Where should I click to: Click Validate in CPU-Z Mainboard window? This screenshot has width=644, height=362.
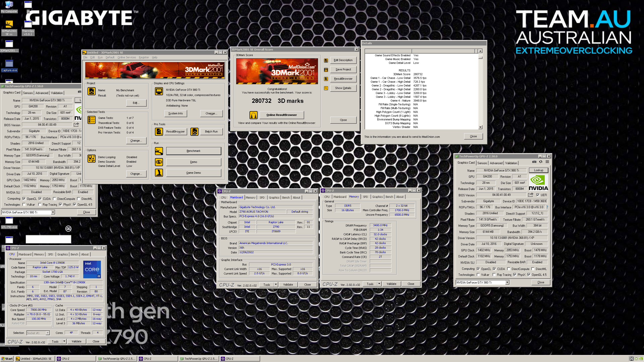coord(288,285)
